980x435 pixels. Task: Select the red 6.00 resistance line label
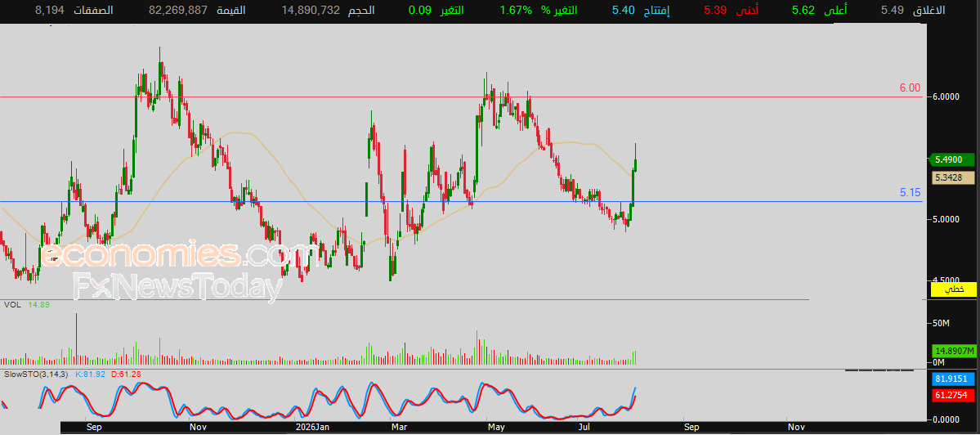(910, 88)
